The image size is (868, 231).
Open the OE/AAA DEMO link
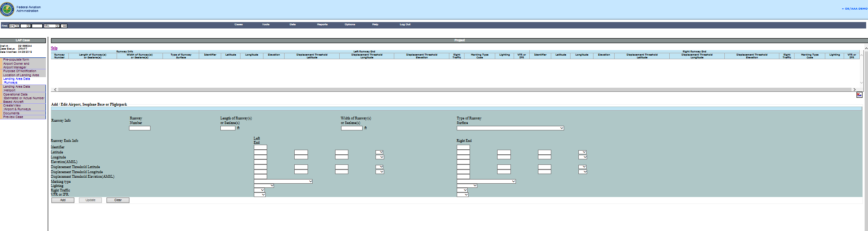click(x=854, y=9)
